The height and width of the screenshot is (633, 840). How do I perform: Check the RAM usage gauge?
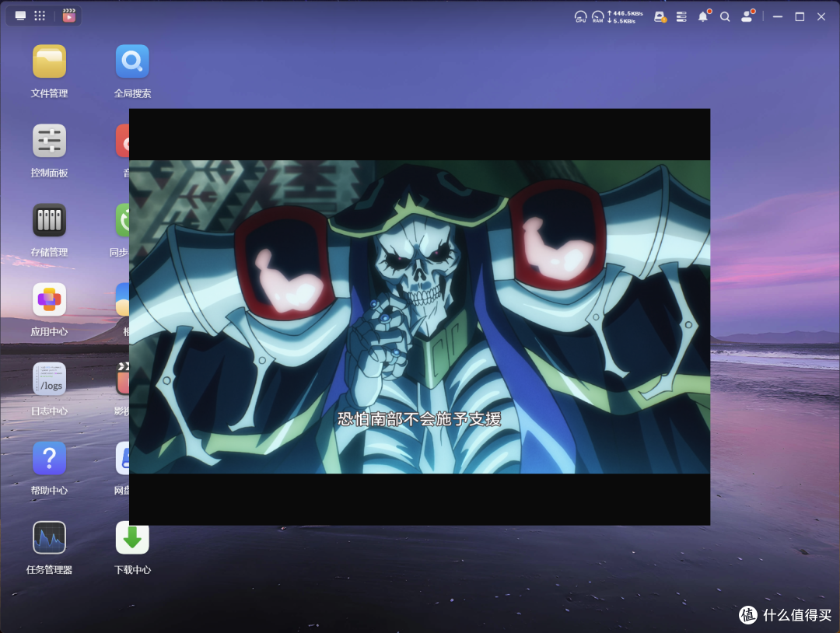click(x=597, y=16)
